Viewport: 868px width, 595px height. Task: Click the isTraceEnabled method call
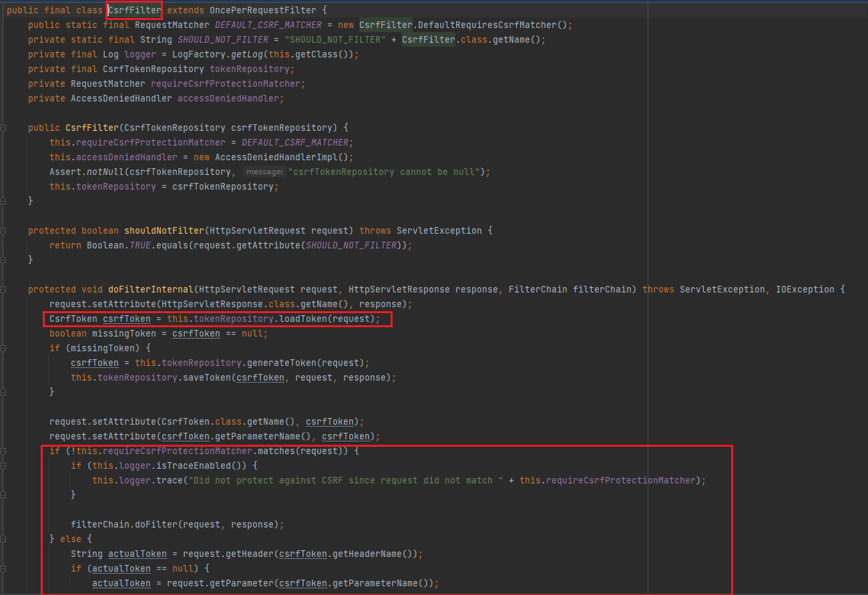point(194,465)
